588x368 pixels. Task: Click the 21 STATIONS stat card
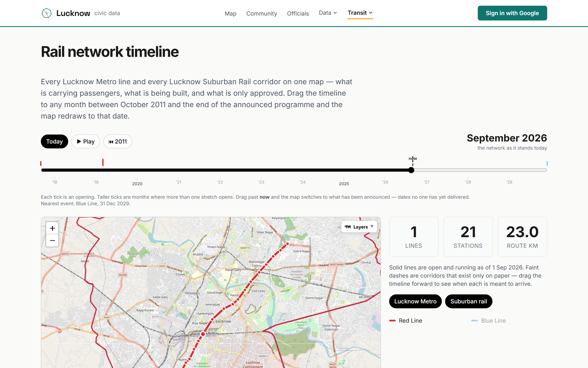coord(468,237)
